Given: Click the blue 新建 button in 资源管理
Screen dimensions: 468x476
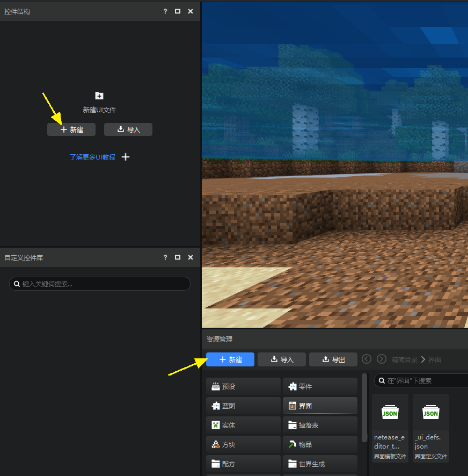Looking at the screenshot, I should click(x=230, y=359).
